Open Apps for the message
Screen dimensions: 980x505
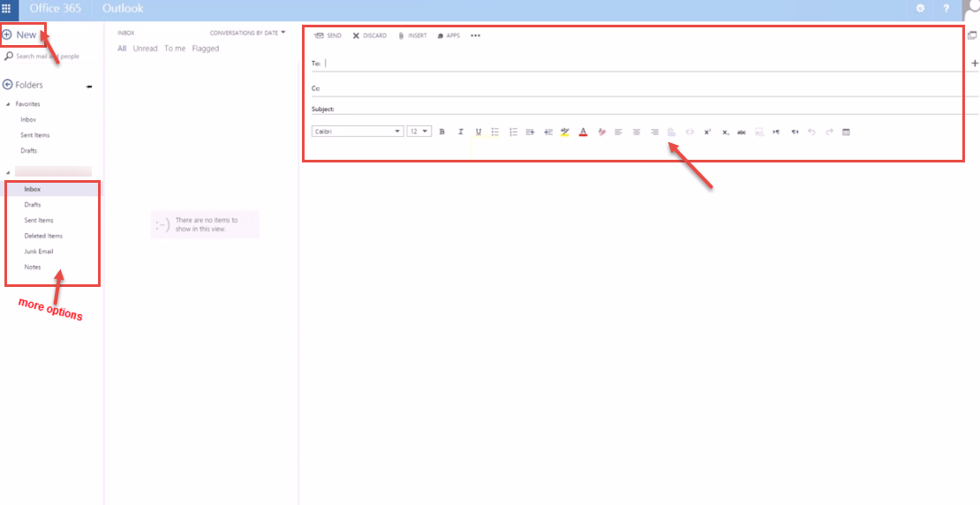point(449,35)
